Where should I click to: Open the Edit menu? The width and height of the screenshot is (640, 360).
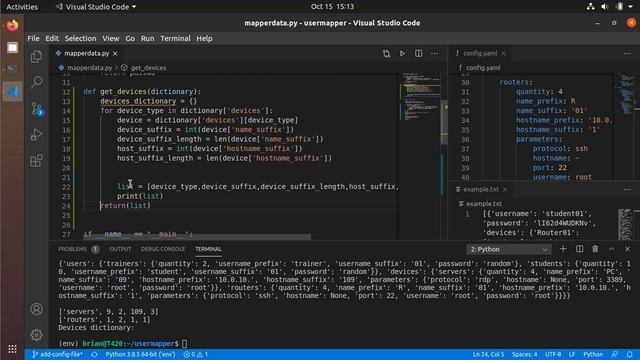click(52, 38)
